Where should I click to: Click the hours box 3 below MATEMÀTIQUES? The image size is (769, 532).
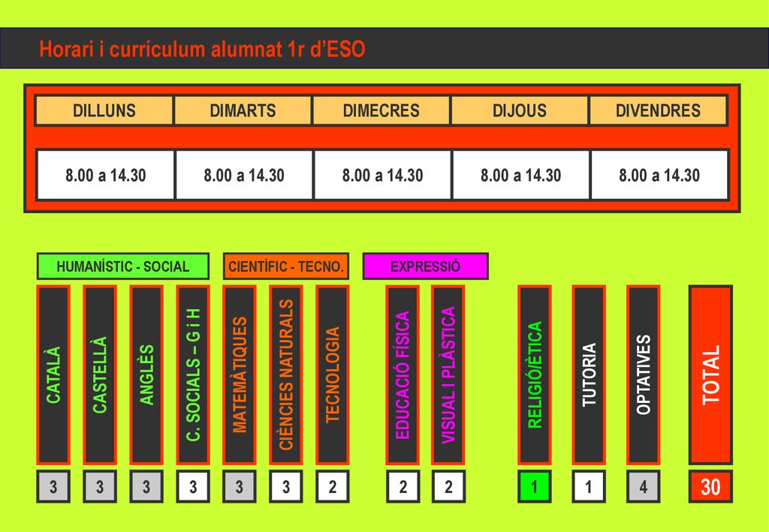point(240,486)
